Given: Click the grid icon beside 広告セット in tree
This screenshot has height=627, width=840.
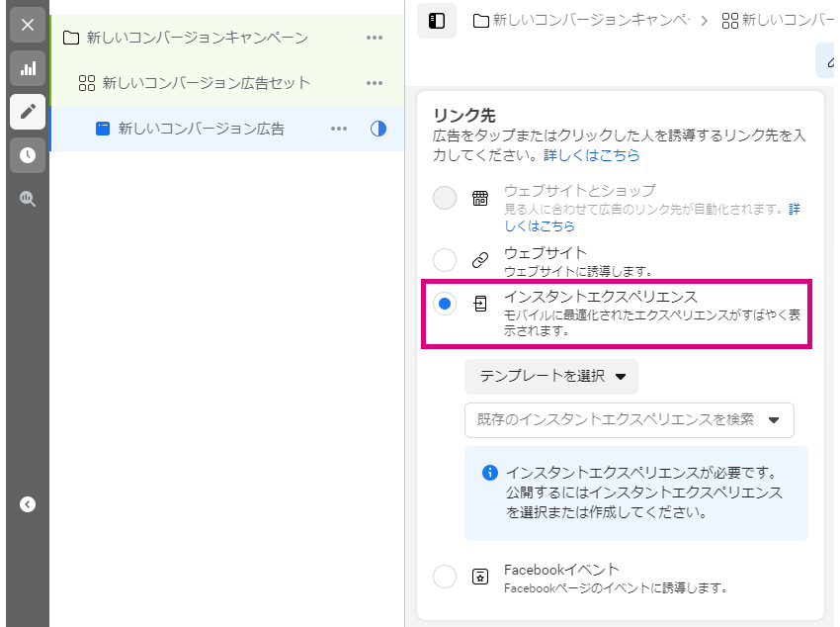Looking at the screenshot, I should pyautogui.click(x=87, y=83).
